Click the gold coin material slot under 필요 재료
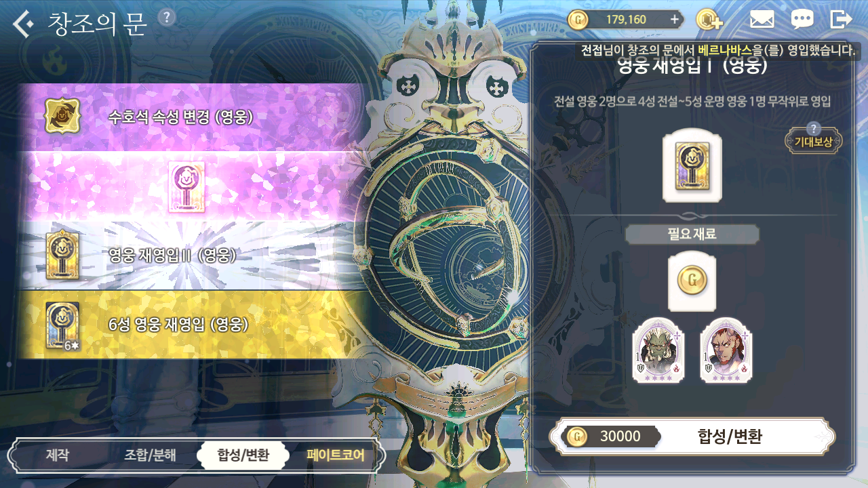 [x=692, y=281]
